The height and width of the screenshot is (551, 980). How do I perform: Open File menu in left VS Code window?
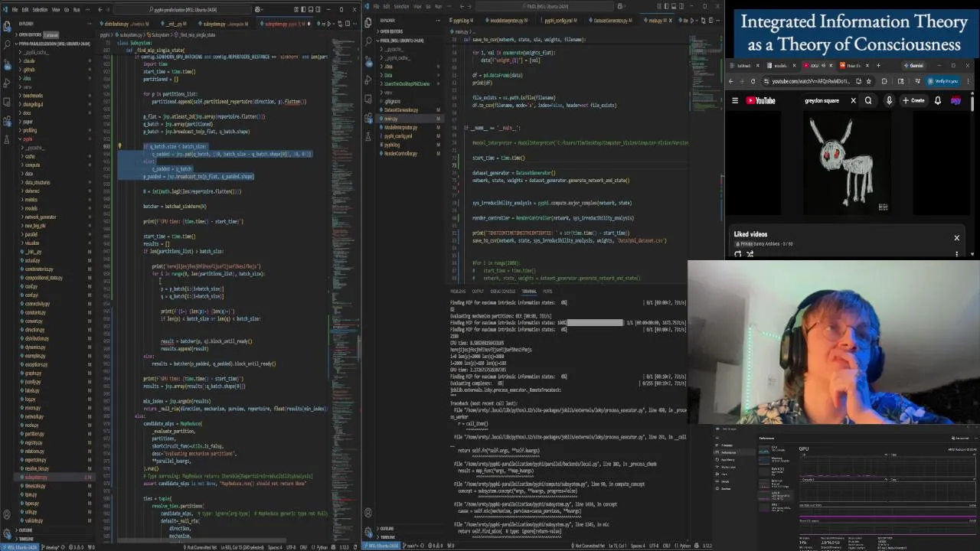[15, 10]
